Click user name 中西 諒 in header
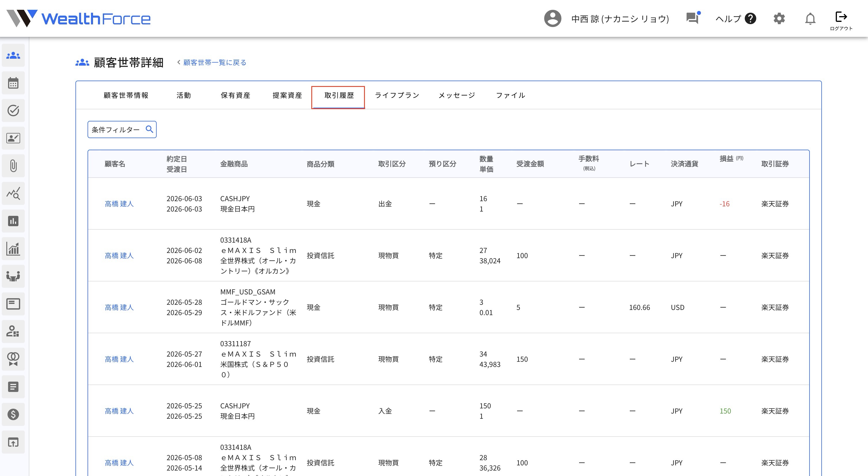Viewport: 868px width, 476px height. point(620,19)
